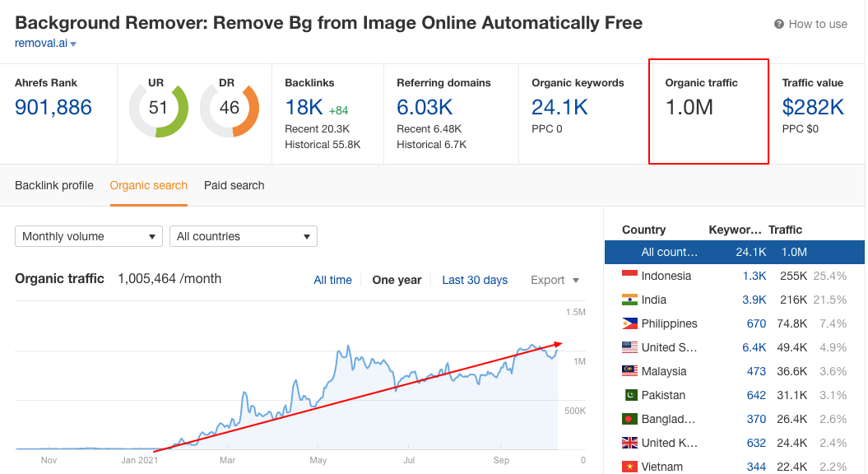Click the United Kingdom flag icon
The height and width of the screenshot is (474, 868).
[x=629, y=443]
